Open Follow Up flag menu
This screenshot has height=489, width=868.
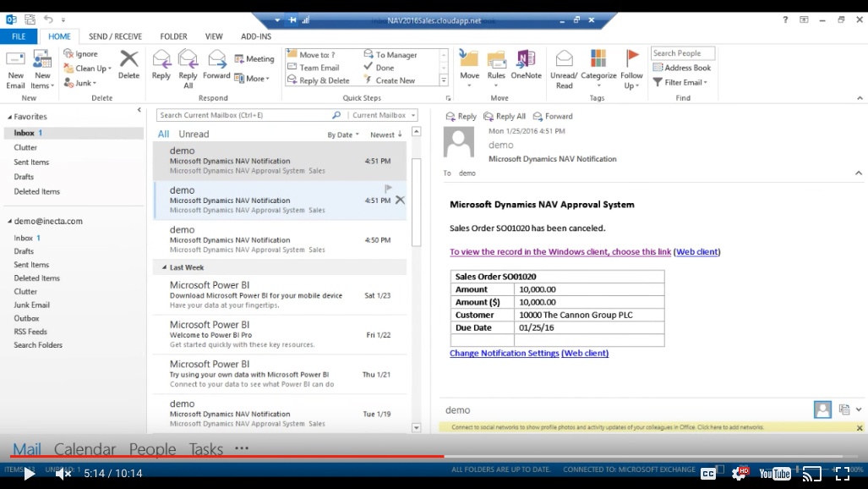(631, 69)
